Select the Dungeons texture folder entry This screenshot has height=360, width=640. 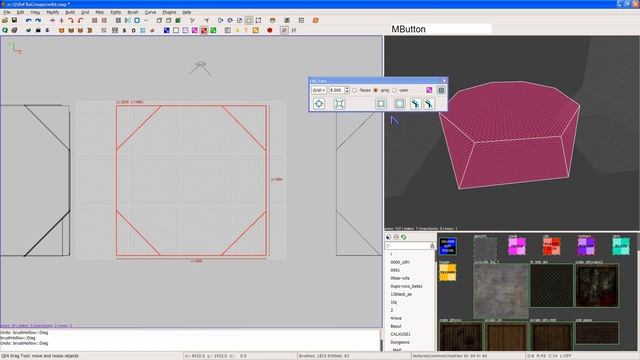[x=400, y=342]
